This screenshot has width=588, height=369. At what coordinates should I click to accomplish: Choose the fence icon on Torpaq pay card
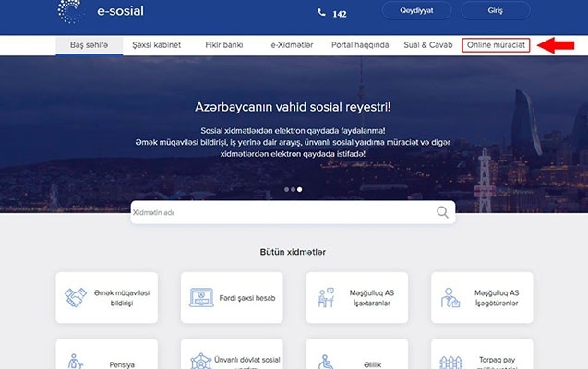pos(450,363)
